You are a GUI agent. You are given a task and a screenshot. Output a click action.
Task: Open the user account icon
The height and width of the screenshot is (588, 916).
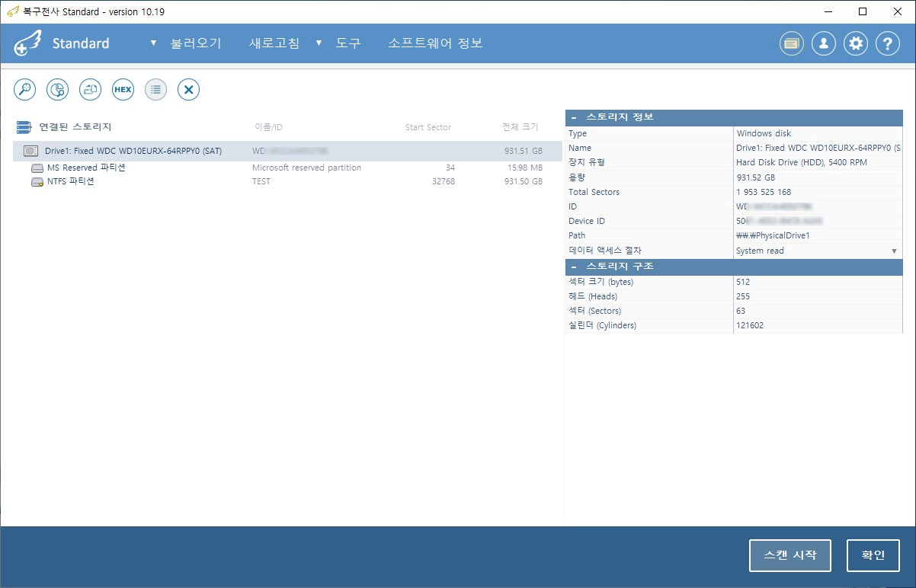[x=824, y=43]
